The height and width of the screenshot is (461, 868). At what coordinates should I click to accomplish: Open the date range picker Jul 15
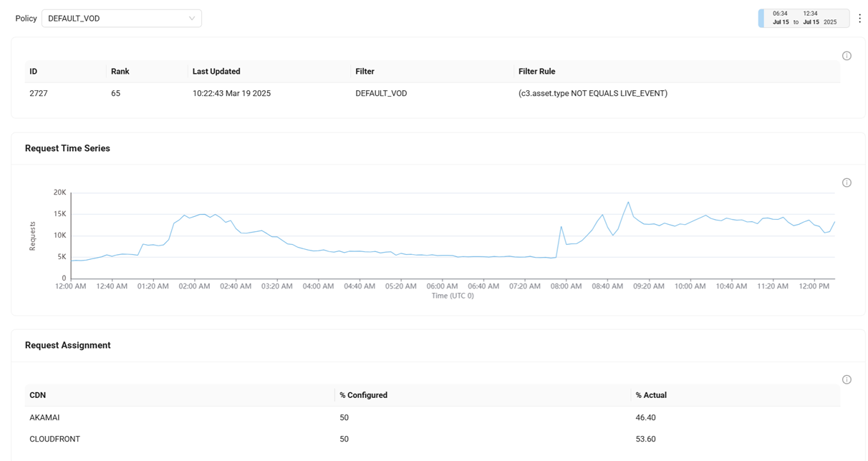[x=804, y=18]
